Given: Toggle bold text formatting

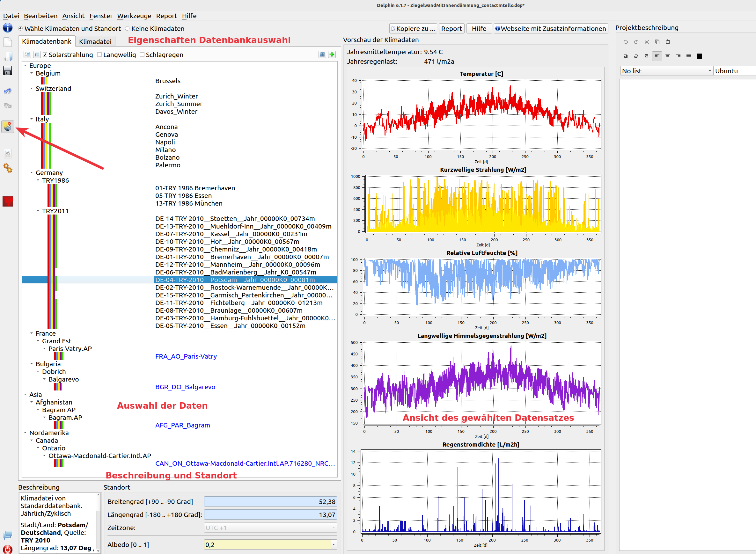Looking at the screenshot, I should pyautogui.click(x=626, y=56).
